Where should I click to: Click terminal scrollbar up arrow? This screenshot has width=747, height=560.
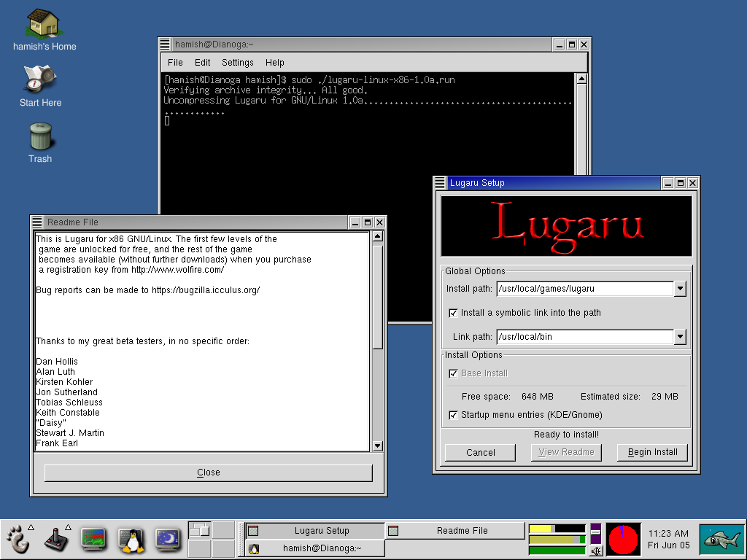point(581,79)
